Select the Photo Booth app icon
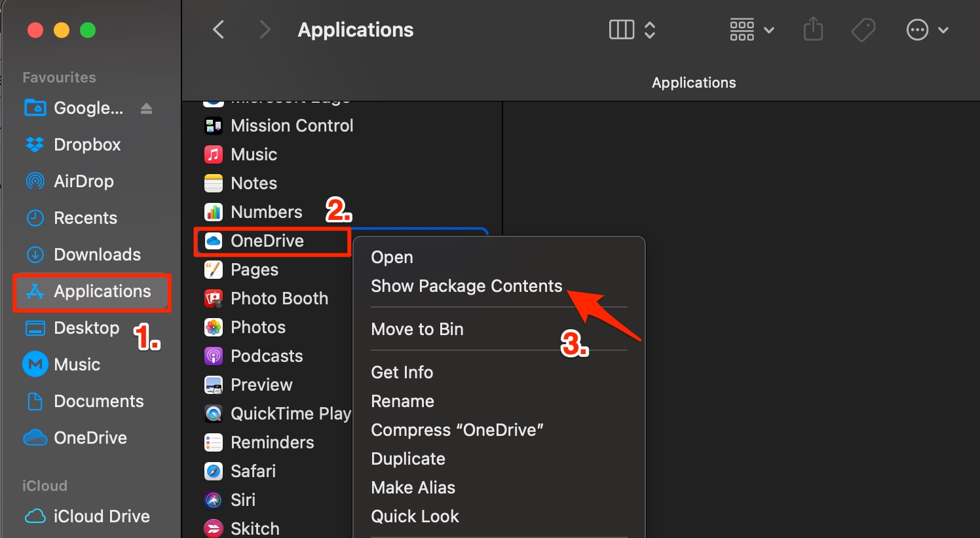Screen dimensions: 980x538 214,298
